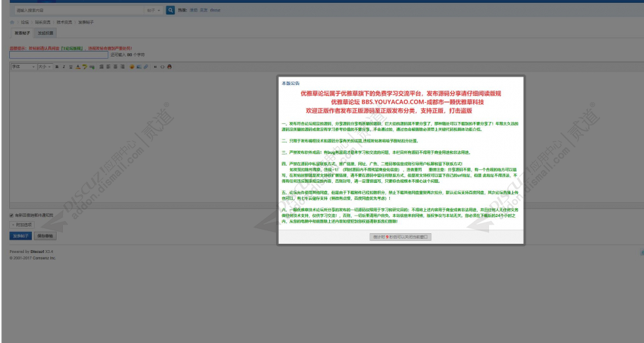Click the discuz hot search link
The width and height of the screenshot is (644, 343).
pyautogui.click(x=215, y=11)
